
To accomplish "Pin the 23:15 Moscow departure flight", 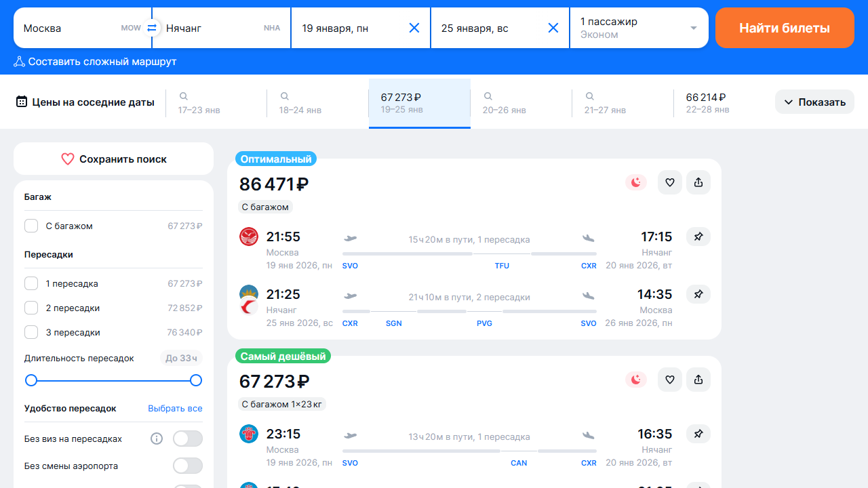I will [x=698, y=434].
